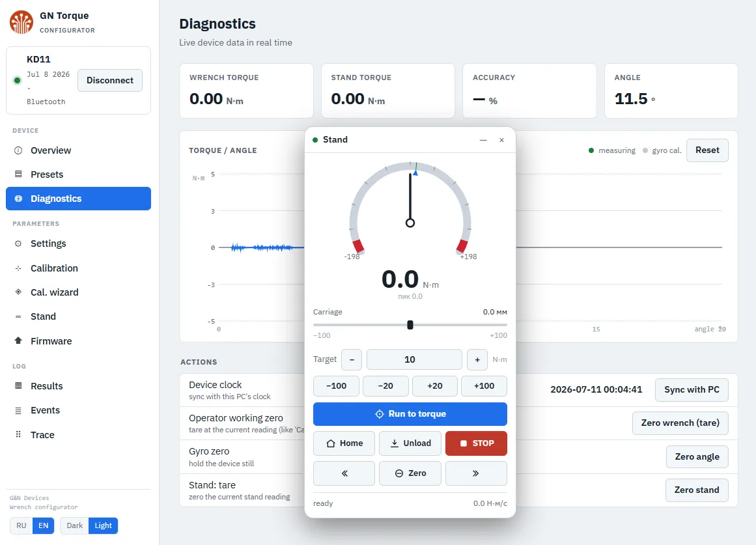Click the Stand sidebar icon
This screenshot has height=545, width=756.
point(18,317)
